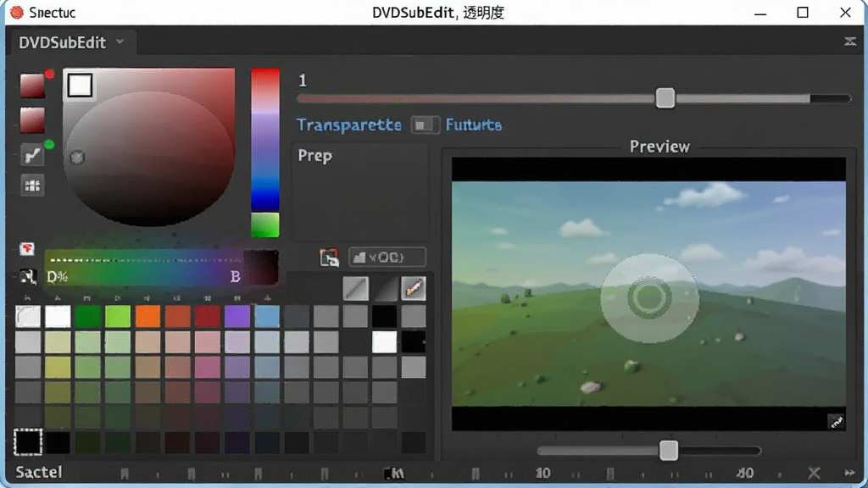
Task: Click the collapse panel icon in tab bar
Action: [850, 42]
